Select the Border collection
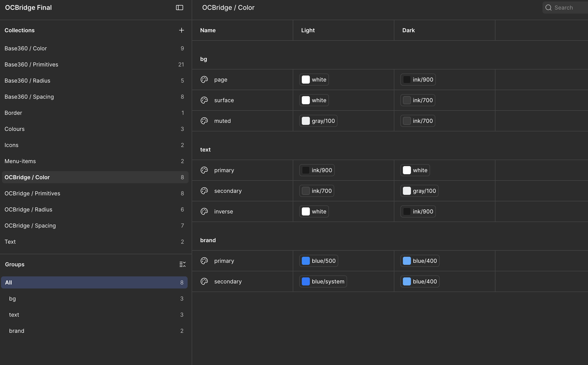Image resolution: width=588 pixels, height=365 pixels. pos(95,113)
